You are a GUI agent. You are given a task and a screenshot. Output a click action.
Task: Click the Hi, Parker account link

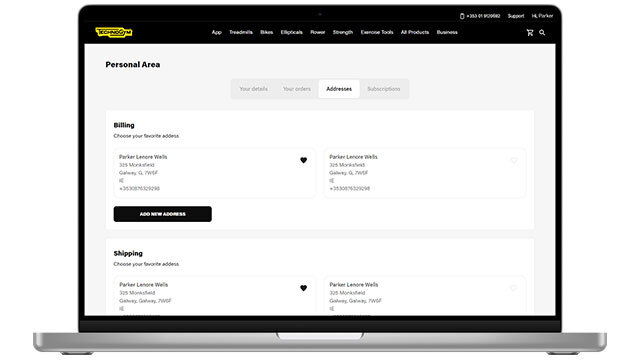542,16
